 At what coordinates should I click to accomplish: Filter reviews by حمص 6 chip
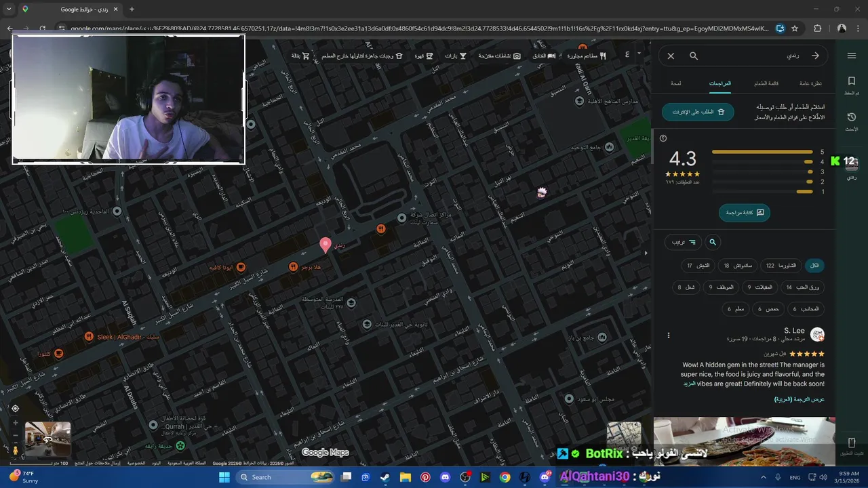[768, 309]
